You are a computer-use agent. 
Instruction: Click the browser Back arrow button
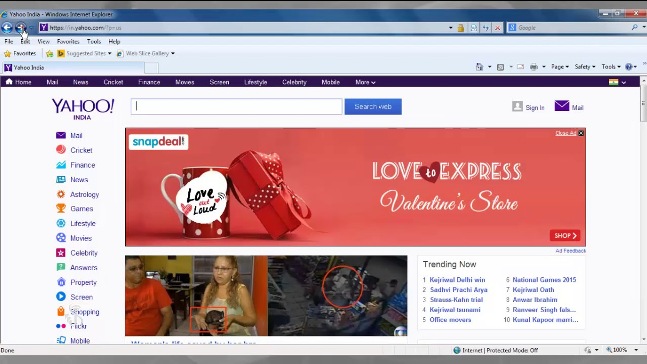7,28
